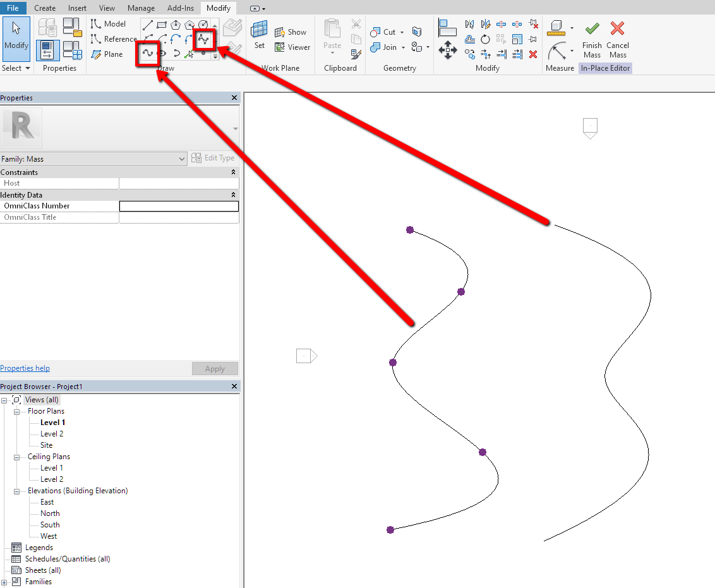Switch to the Create ribbon tab
715x588 pixels.
(45, 8)
